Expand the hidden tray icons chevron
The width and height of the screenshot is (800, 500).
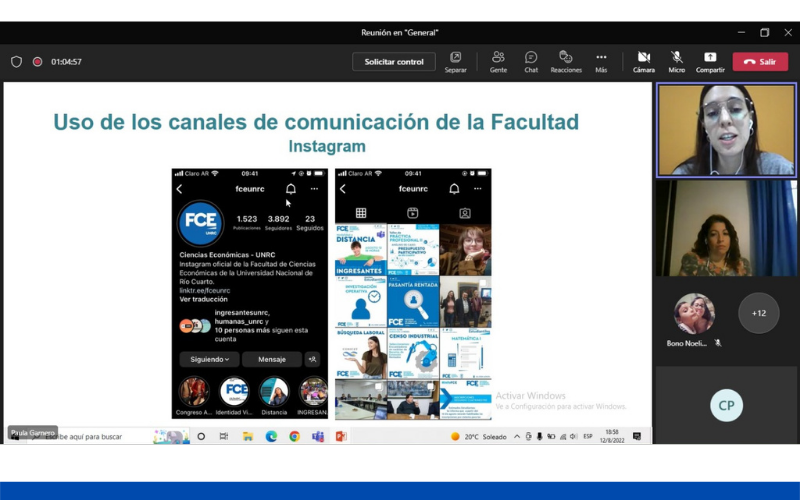[517, 437]
